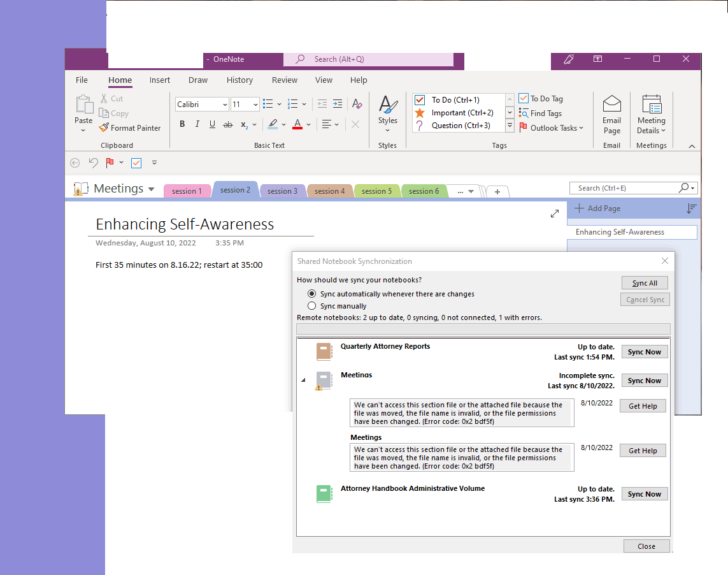Click the Copy icon
728x575 pixels.
tap(104, 113)
